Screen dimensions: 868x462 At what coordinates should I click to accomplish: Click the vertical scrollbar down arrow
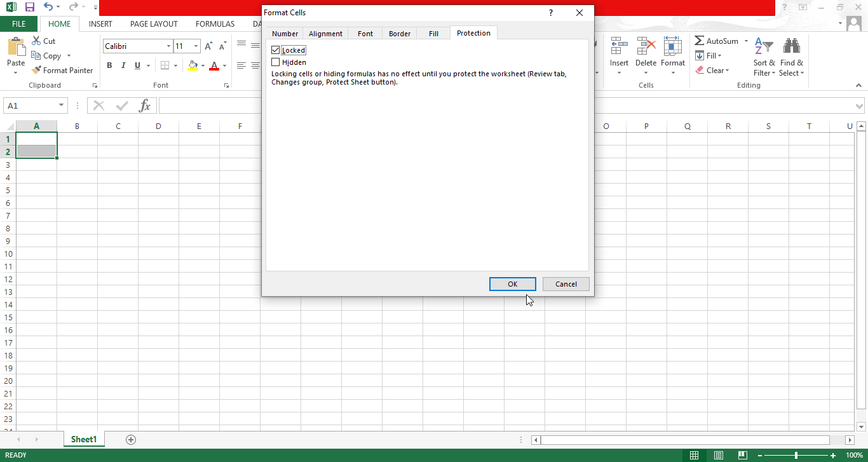pyautogui.click(x=861, y=426)
